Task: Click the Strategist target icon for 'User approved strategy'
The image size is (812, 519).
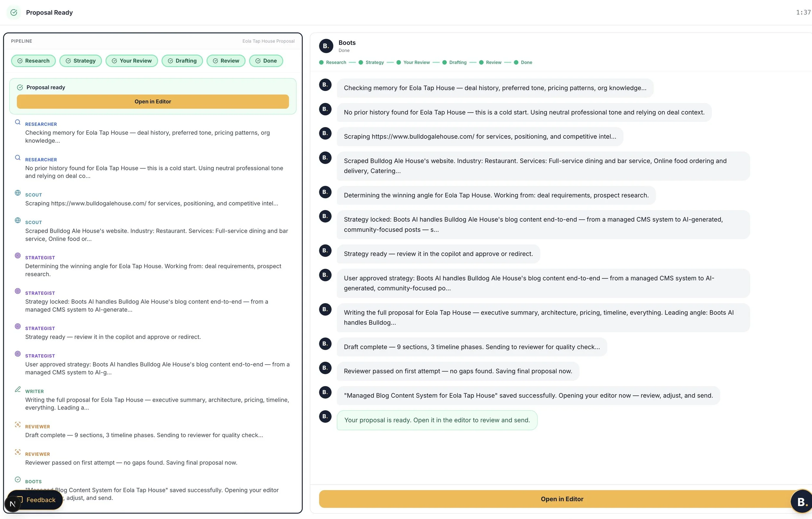Action: 18,354
